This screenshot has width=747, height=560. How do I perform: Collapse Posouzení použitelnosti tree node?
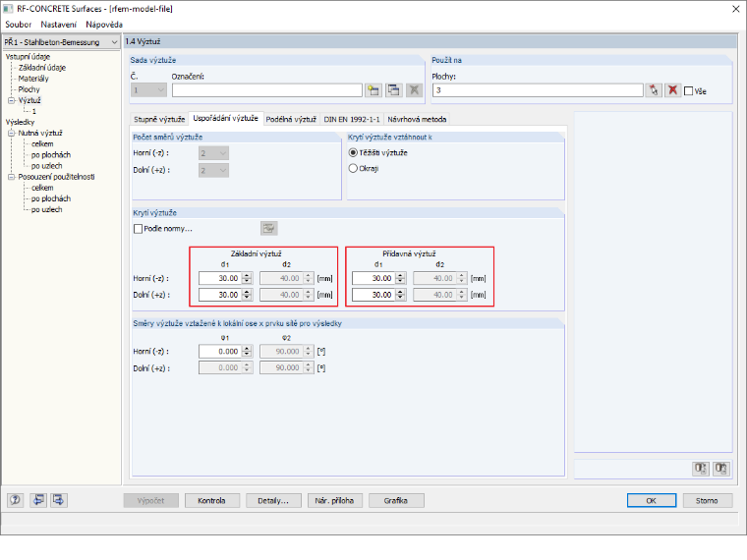[x=11, y=177]
